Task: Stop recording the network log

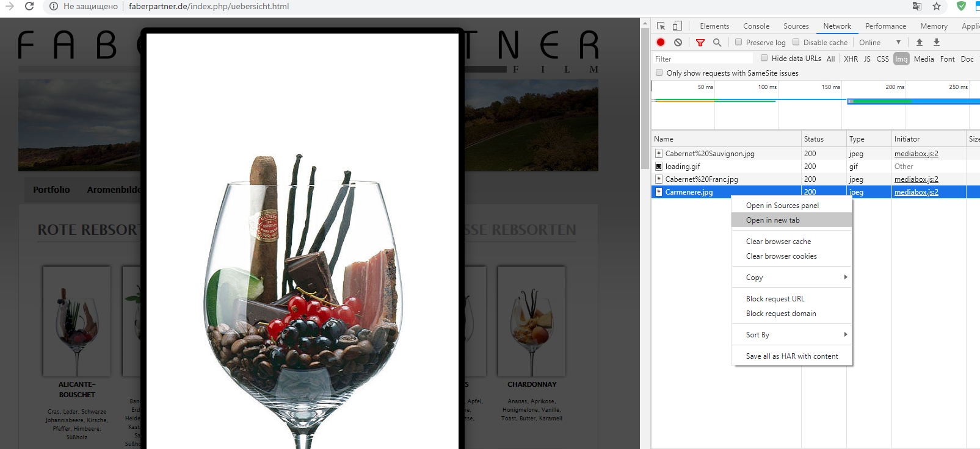Action: coord(661,42)
